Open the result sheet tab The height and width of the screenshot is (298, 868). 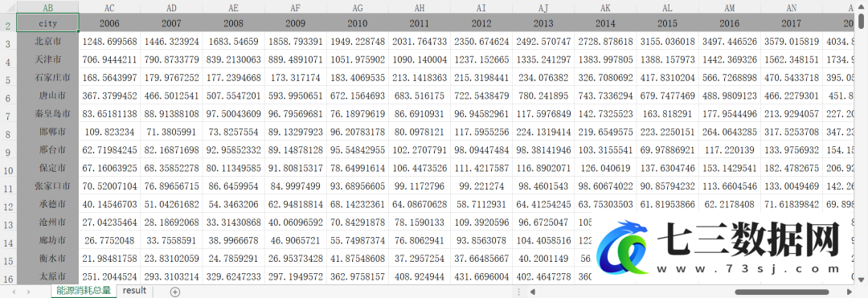click(134, 291)
